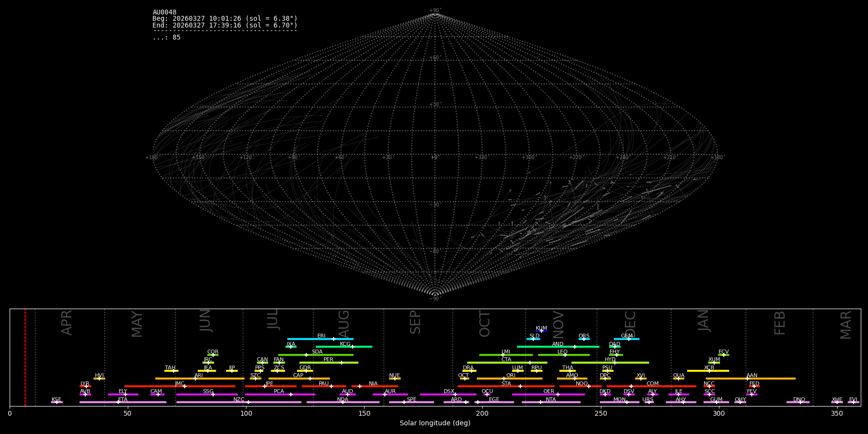
Task: Click the URS shower label
Action: pos(648,400)
